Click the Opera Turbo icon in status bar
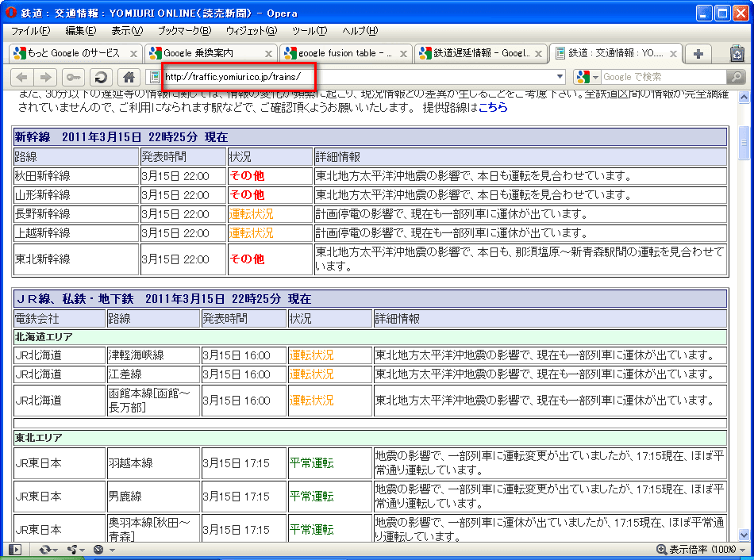Screen dimensions: 754x560 tap(98, 550)
